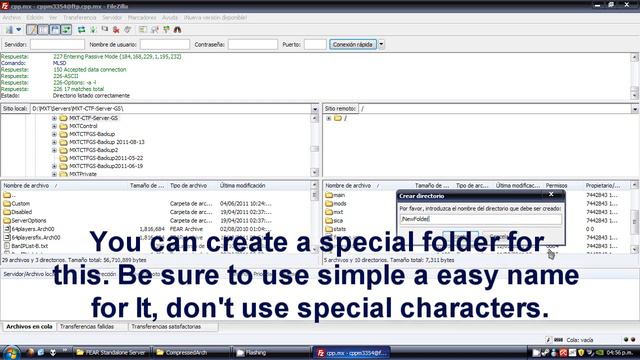Open CompressedArch taskbar window
This screenshot has width=640, height=360.
tap(191, 352)
